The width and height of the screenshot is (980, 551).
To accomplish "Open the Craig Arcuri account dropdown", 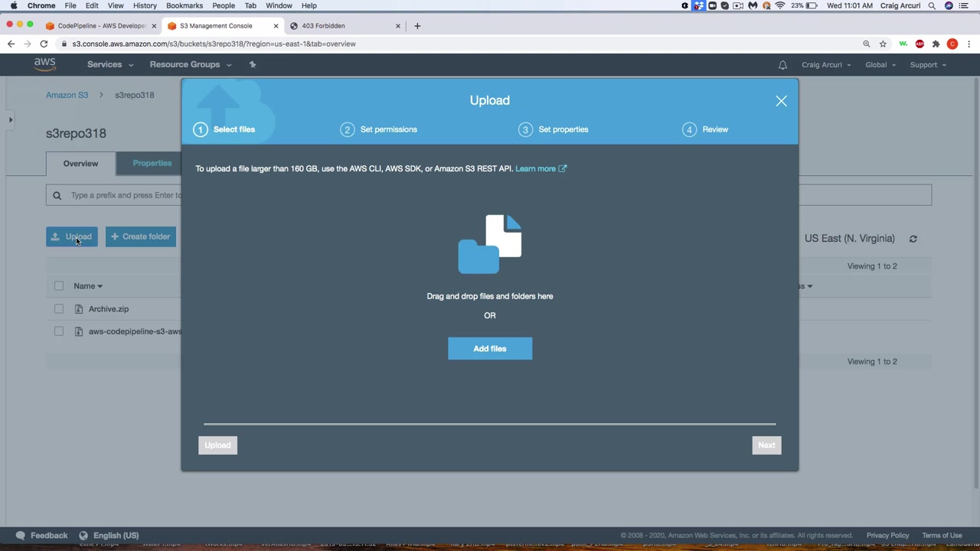I will [826, 65].
